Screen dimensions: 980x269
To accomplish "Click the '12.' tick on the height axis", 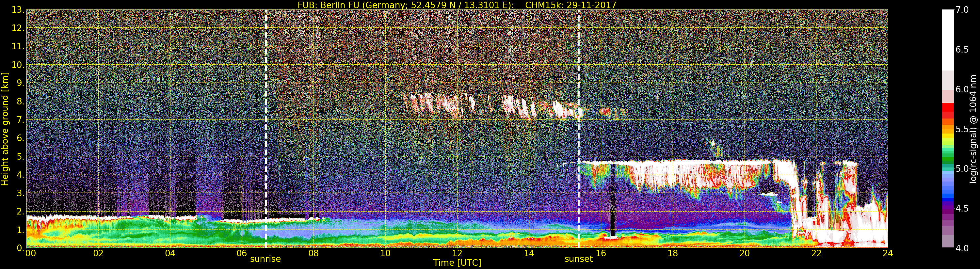I will pos(18,28).
